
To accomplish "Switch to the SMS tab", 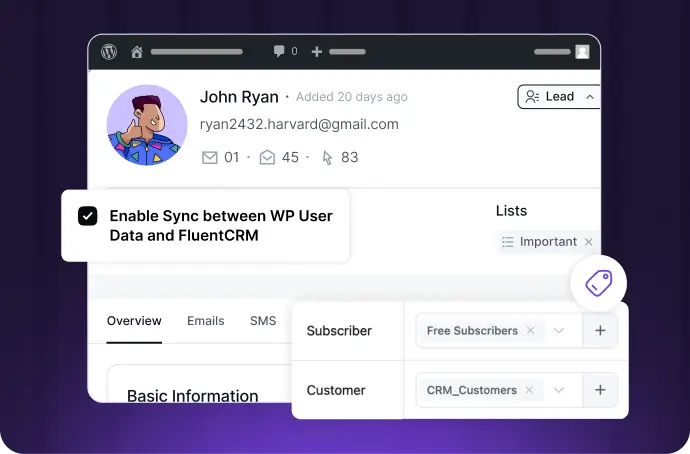I will (x=263, y=321).
